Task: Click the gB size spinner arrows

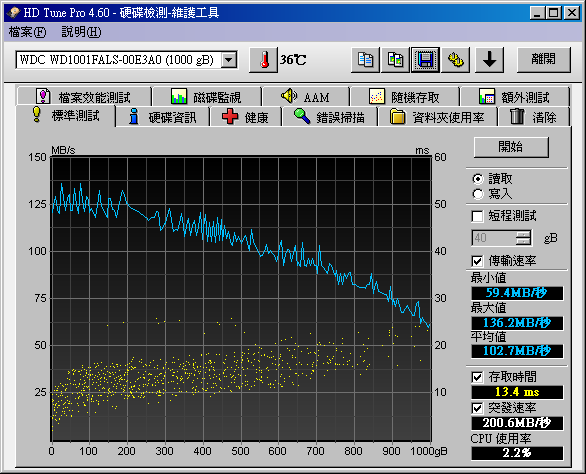Action: click(523, 238)
